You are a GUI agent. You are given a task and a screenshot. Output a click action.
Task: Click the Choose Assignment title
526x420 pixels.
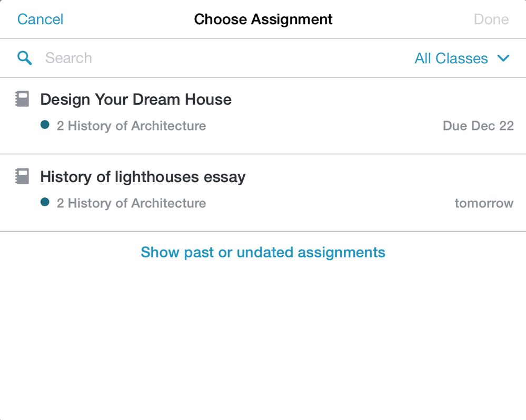point(263,19)
